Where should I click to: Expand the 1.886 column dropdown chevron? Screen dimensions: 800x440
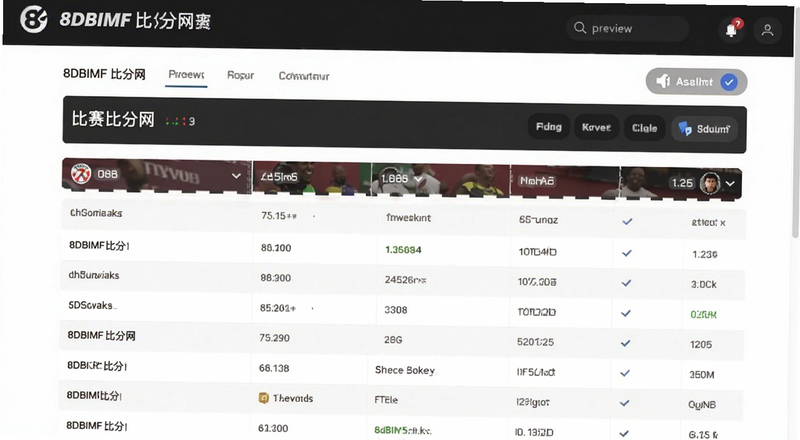tap(418, 179)
